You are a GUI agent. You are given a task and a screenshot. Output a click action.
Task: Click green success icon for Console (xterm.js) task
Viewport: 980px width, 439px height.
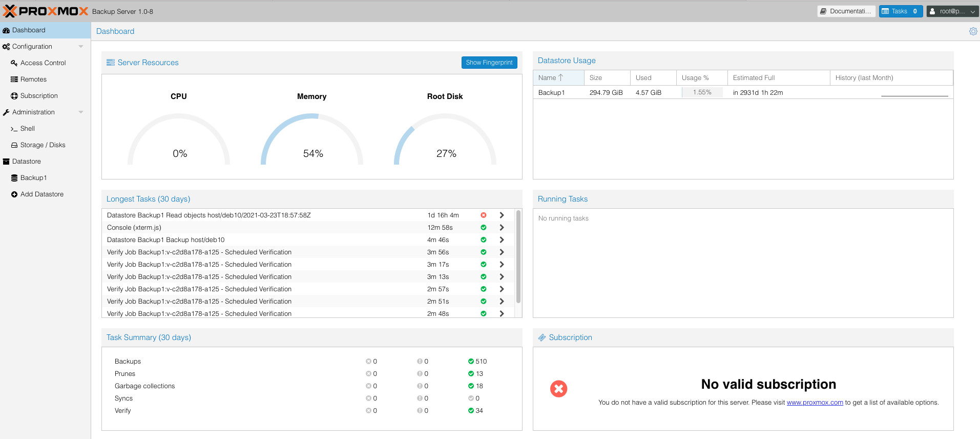(x=484, y=228)
